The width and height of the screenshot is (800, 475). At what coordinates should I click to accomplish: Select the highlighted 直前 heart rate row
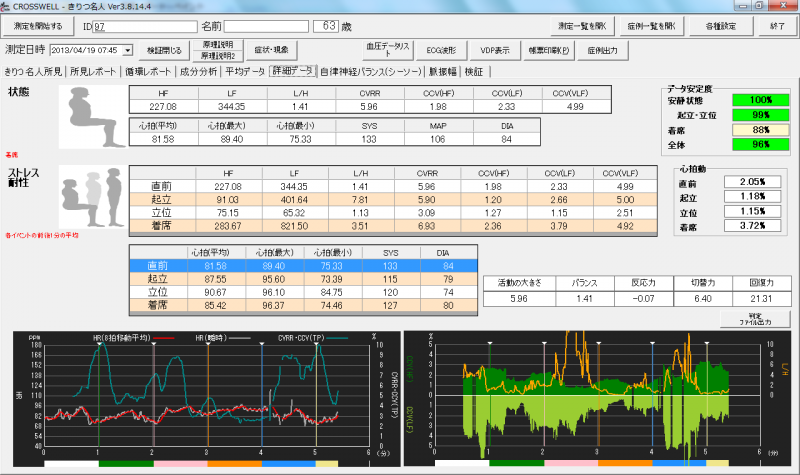click(301, 265)
